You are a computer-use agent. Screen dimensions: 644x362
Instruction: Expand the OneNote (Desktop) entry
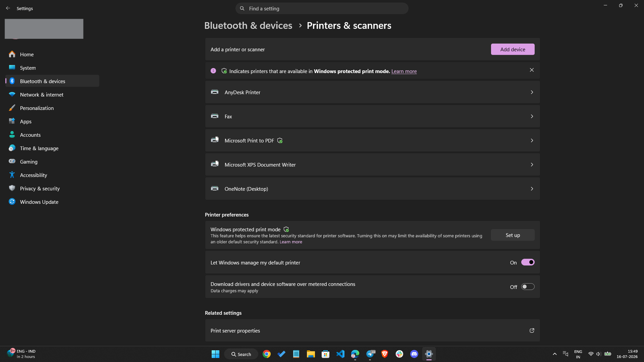(x=372, y=189)
